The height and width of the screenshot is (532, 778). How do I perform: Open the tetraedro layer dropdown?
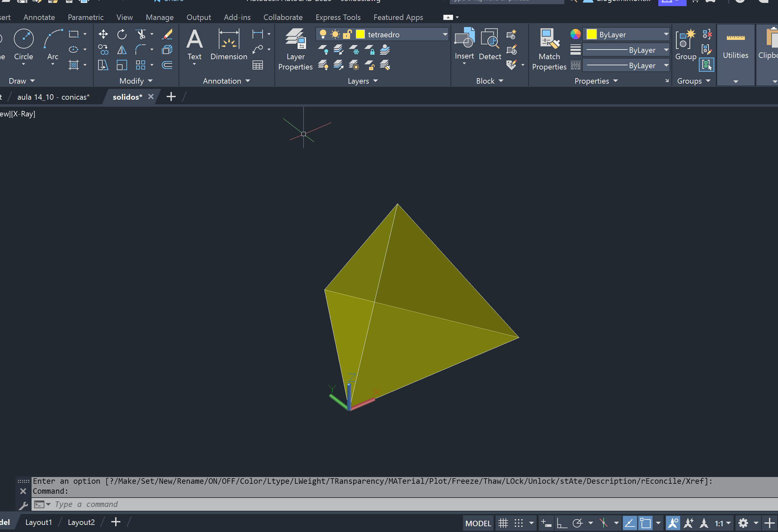point(445,34)
